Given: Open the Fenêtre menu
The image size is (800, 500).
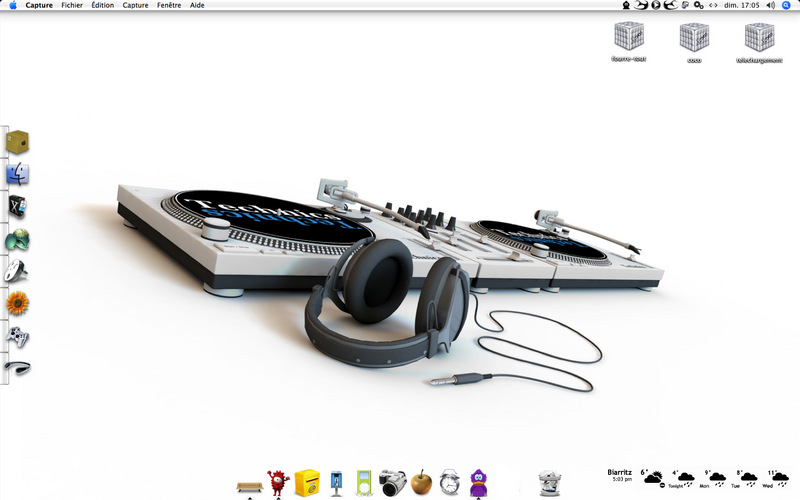Looking at the screenshot, I should (x=169, y=5).
